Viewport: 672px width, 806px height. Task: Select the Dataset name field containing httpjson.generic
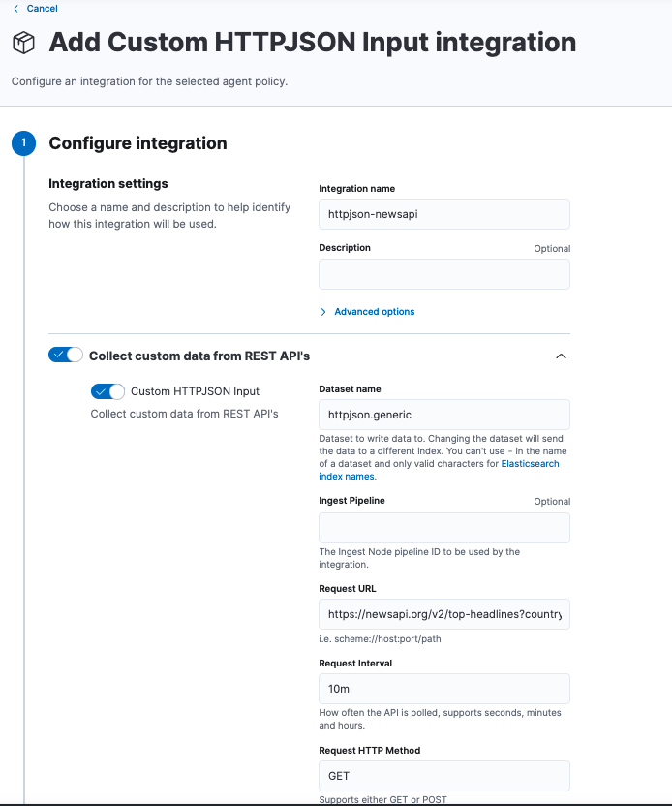click(443, 414)
